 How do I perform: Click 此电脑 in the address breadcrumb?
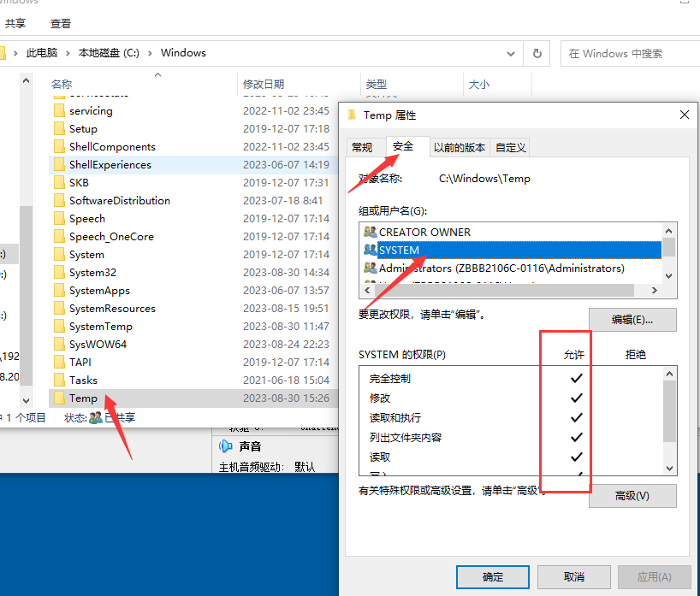point(42,53)
